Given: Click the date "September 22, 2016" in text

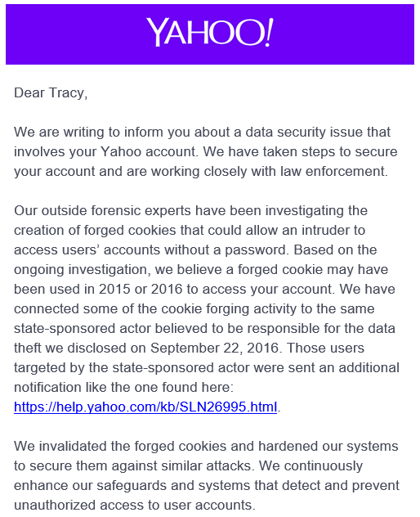Looking at the screenshot, I should 214,348.
